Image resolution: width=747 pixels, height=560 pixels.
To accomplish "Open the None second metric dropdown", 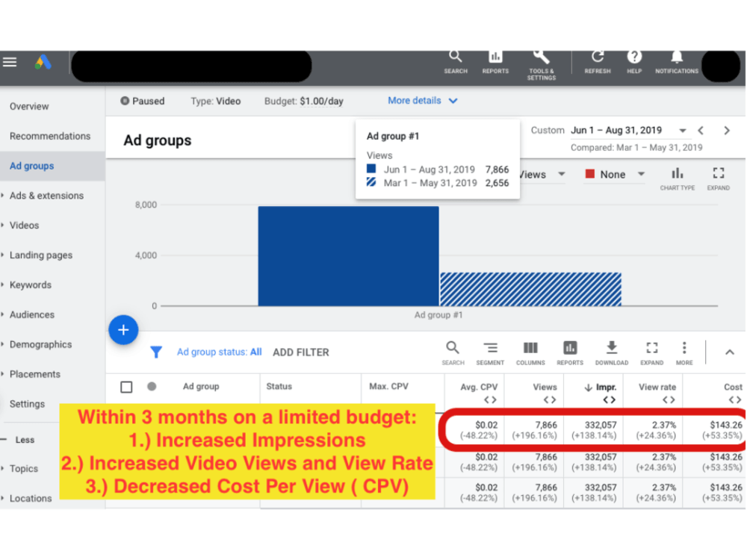I will [615, 174].
